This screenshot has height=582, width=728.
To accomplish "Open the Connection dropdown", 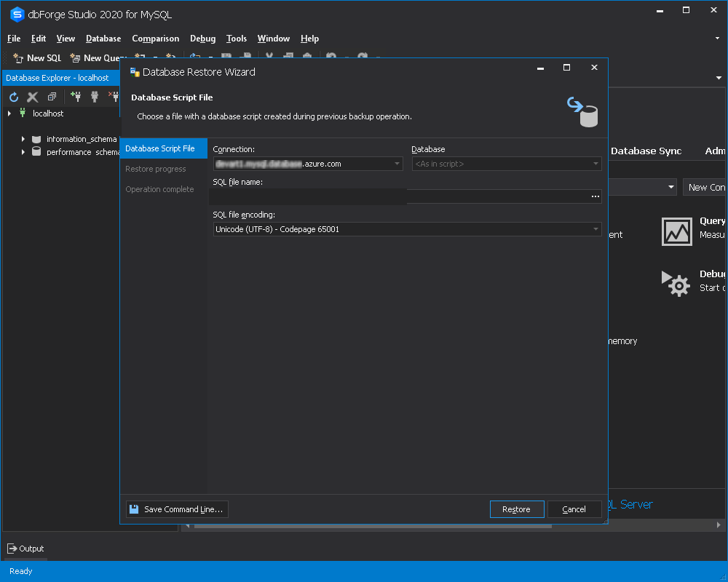I will point(397,164).
